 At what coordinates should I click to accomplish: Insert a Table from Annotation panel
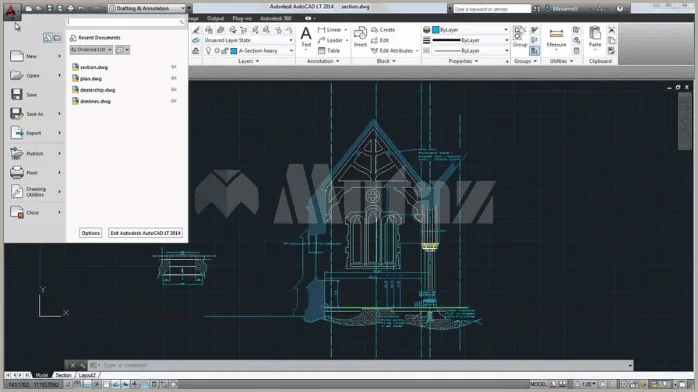[x=329, y=51]
